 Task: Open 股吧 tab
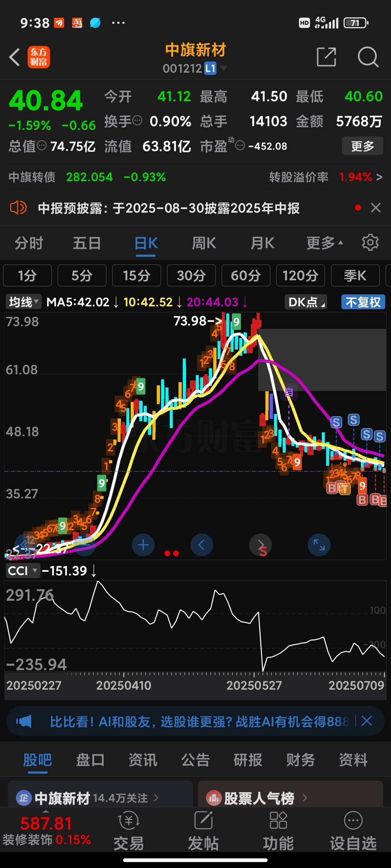coord(38,760)
